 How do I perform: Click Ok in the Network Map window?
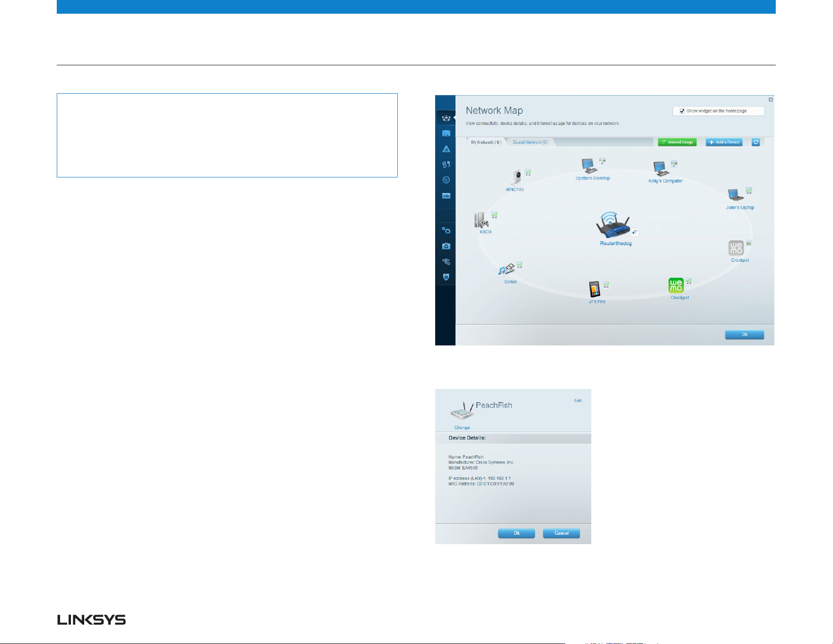click(x=745, y=335)
